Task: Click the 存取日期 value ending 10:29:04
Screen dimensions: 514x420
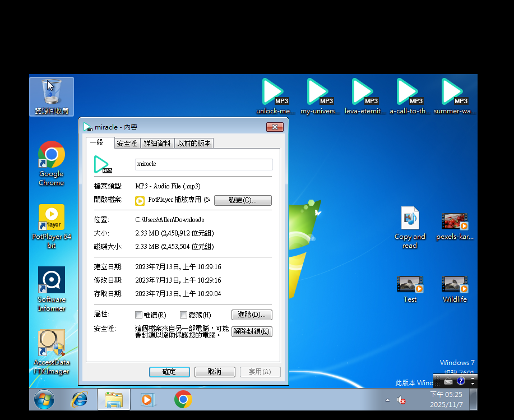Action: (x=178, y=294)
